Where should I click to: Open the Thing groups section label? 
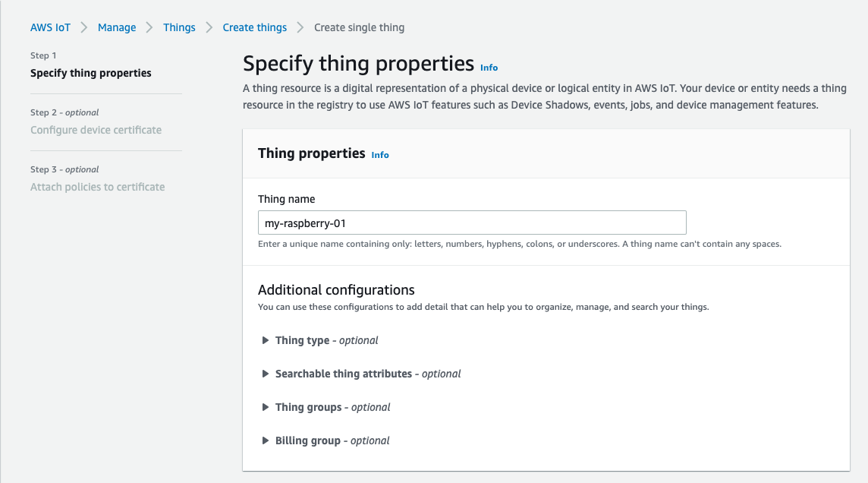click(332, 407)
